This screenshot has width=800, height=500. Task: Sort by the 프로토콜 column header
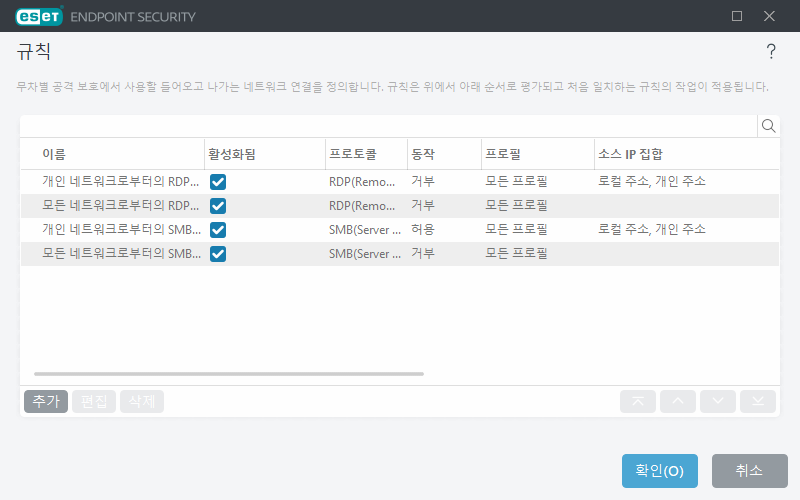pos(352,154)
